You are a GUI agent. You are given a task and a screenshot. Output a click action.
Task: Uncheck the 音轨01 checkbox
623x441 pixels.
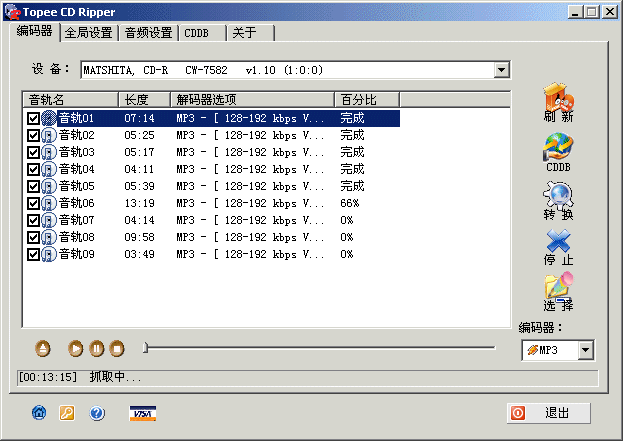33,118
